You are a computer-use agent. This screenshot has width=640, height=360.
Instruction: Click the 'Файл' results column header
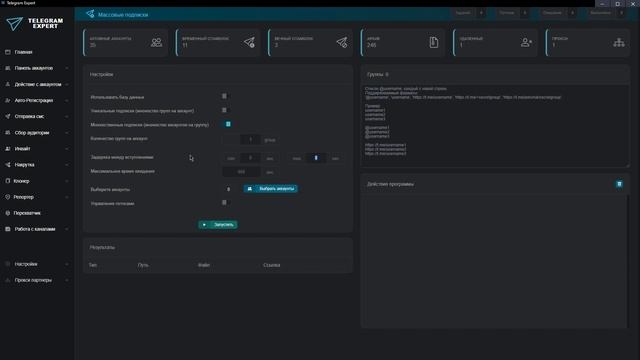[204, 265]
